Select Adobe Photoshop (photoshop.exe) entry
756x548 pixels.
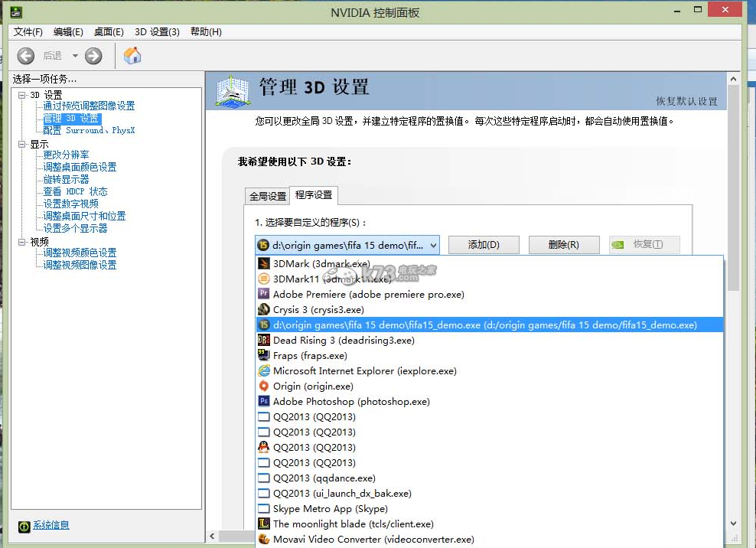(351, 402)
